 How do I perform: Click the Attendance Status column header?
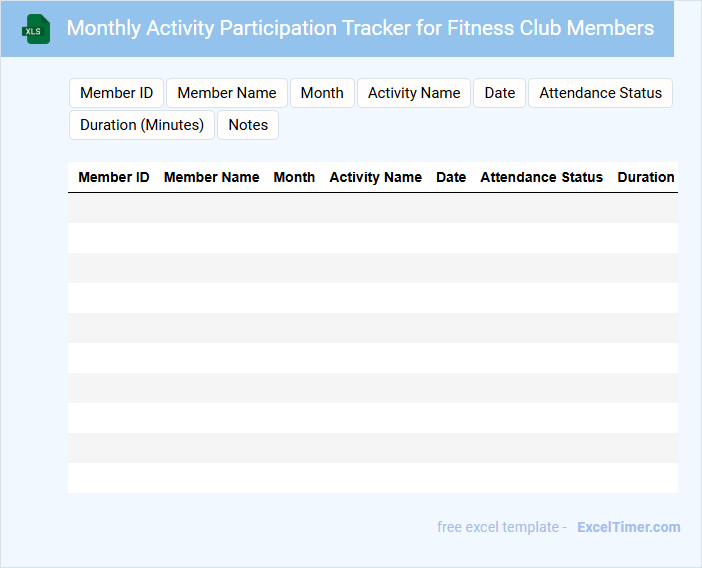point(541,177)
